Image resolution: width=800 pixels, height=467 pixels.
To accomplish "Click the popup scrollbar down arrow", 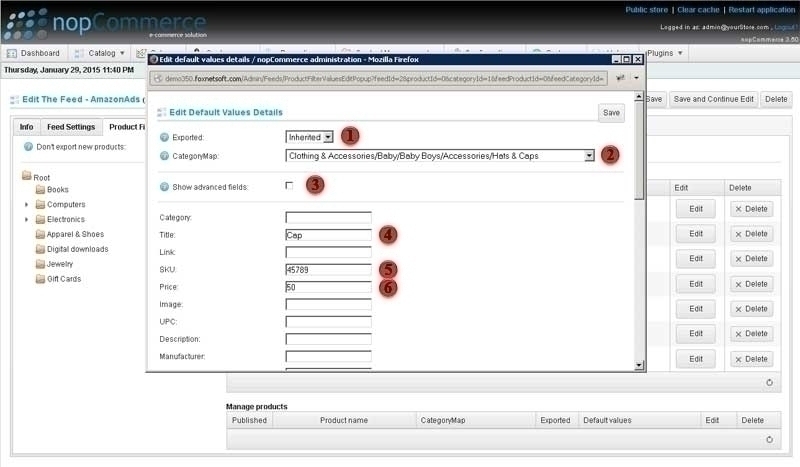I will click(x=639, y=365).
